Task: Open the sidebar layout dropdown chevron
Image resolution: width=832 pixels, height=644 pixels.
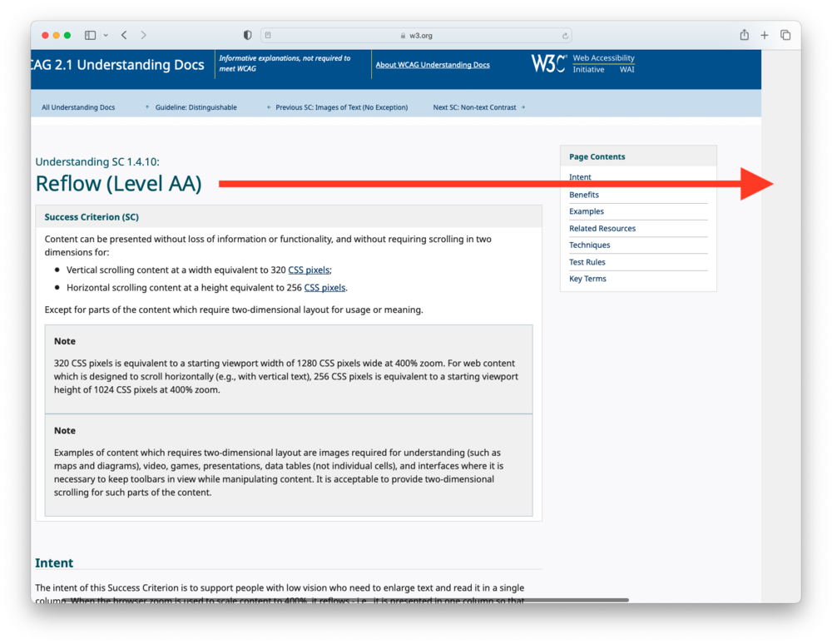Action: point(104,35)
